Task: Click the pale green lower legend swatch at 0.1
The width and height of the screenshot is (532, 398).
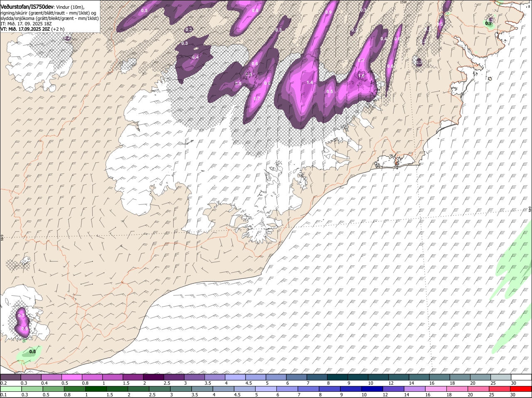Action: click(11, 389)
